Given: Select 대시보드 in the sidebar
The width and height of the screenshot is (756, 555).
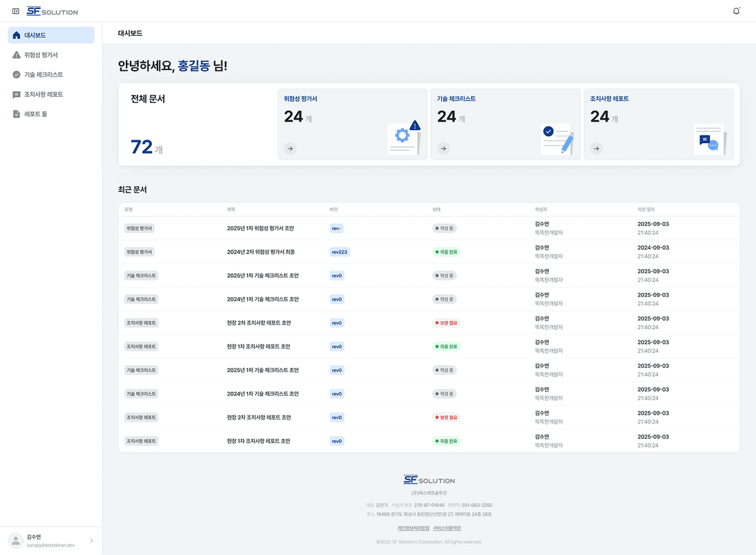Looking at the screenshot, I should pos(51,35).
